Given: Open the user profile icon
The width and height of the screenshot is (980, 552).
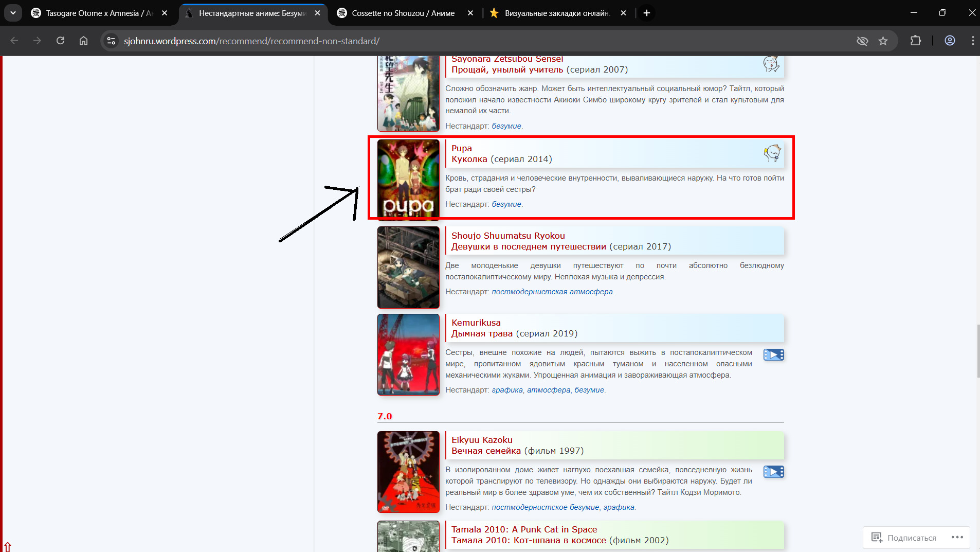Looking at the screenshot, I should (949, 41).
